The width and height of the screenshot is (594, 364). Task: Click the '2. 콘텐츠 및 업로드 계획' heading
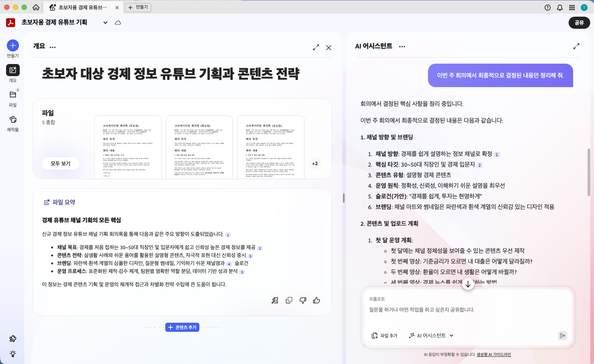click(x=389, y=223)
